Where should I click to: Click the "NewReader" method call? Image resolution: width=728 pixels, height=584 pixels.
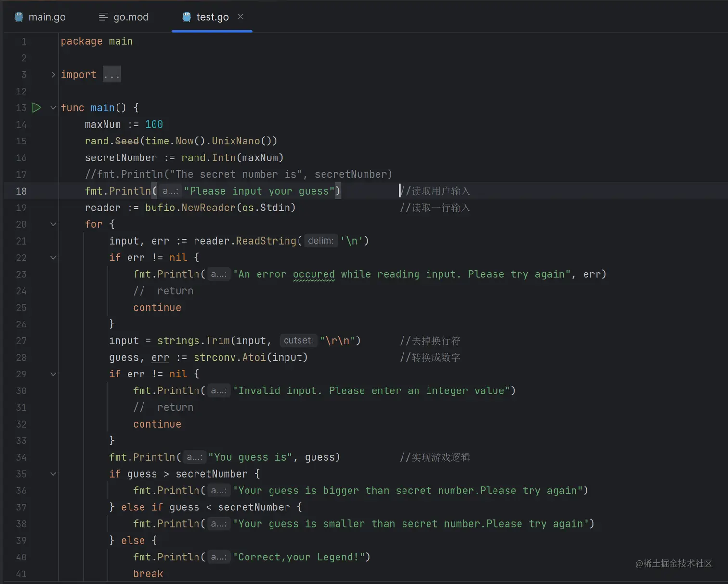click(x=209, y=208)
